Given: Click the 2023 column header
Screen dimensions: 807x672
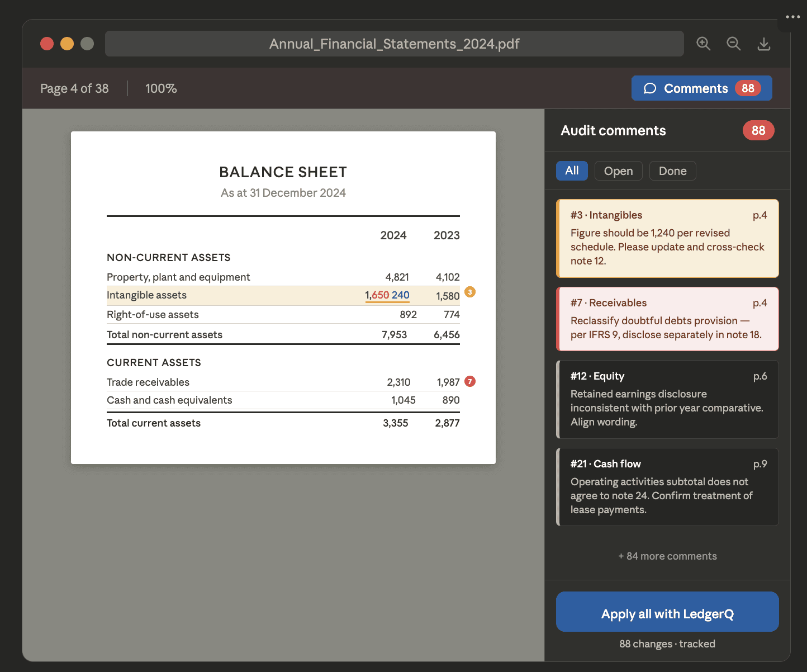Looking at the screenshot, I should (447, 235).
